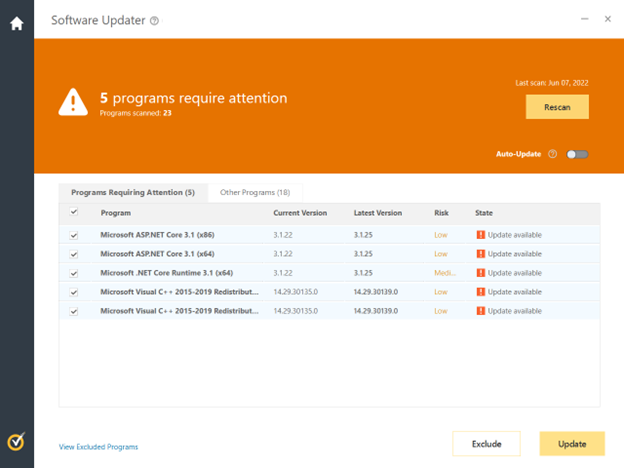Minimize the Software Updater window

point(585,19)
